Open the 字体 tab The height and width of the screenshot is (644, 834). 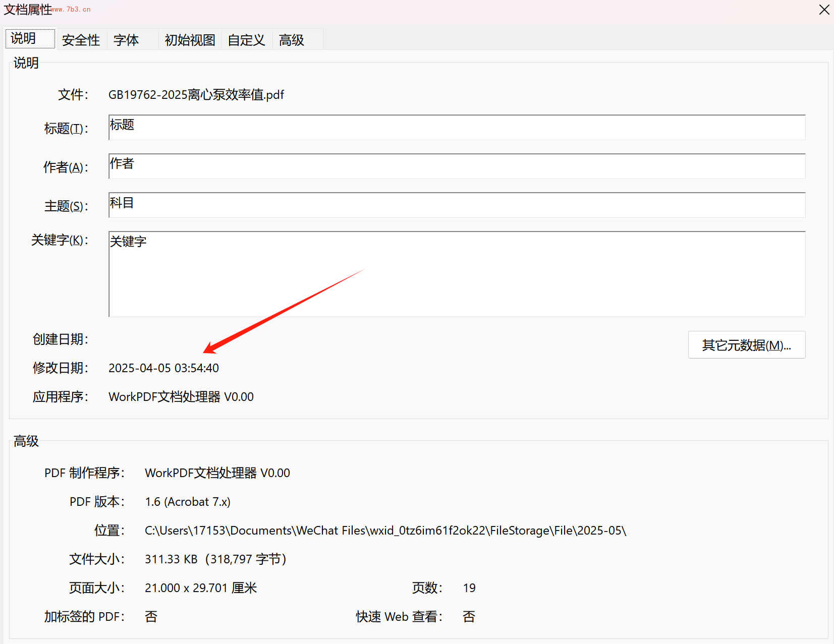pos(133,40)
